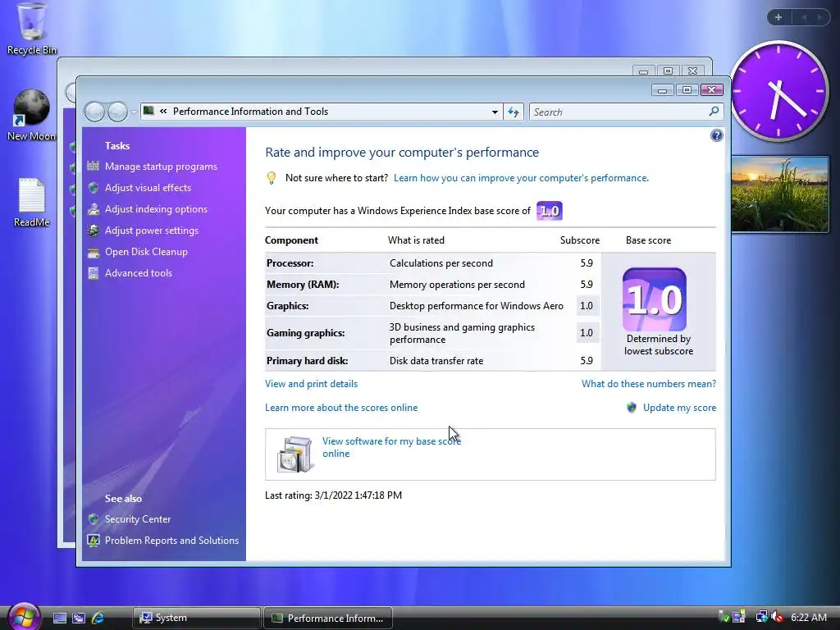Launch Open Disk Cleanup
The width and height of the screenshot is (840, 630).
[146, 252]
